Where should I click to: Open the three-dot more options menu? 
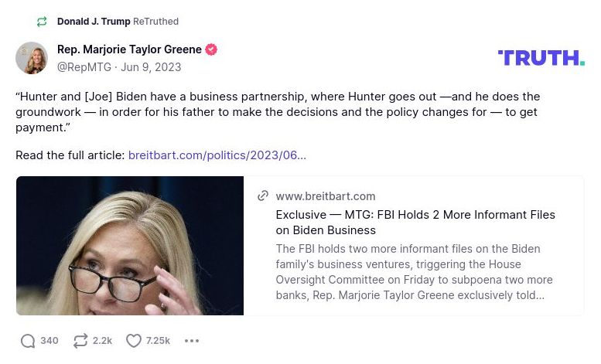click(192, 341)
